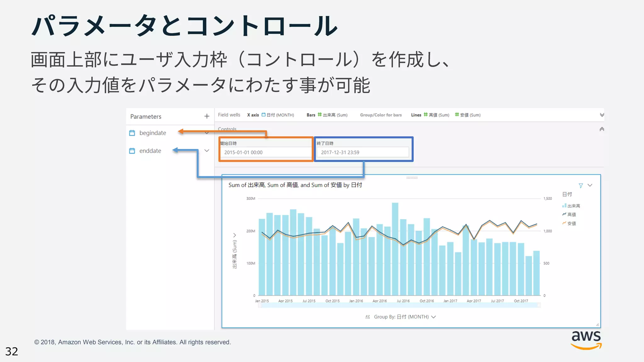
Task: Collapse the Controls section
Action: [602, 129]
